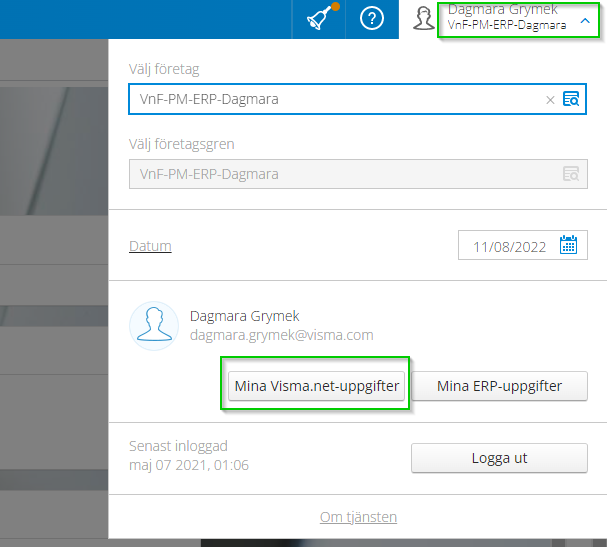Open company search lookup icon in Välj företag
Viewport: 607px width, 547px height.
571,99
